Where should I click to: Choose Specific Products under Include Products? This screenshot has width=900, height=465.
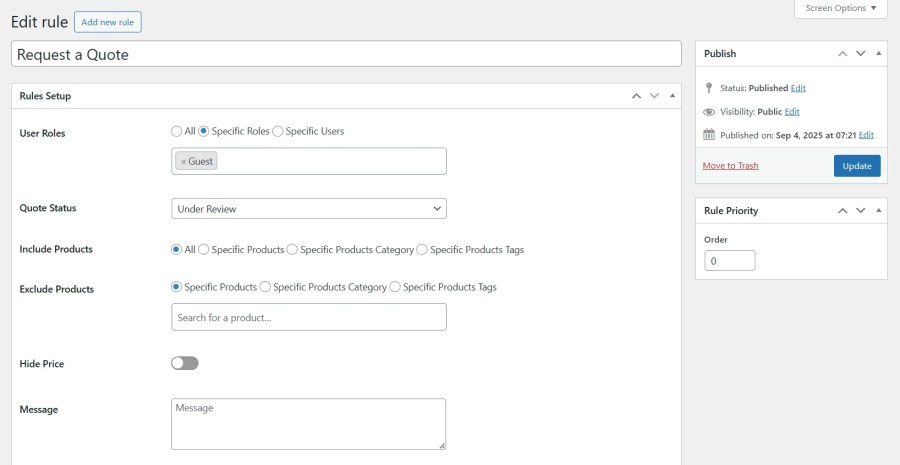[204, 250]
